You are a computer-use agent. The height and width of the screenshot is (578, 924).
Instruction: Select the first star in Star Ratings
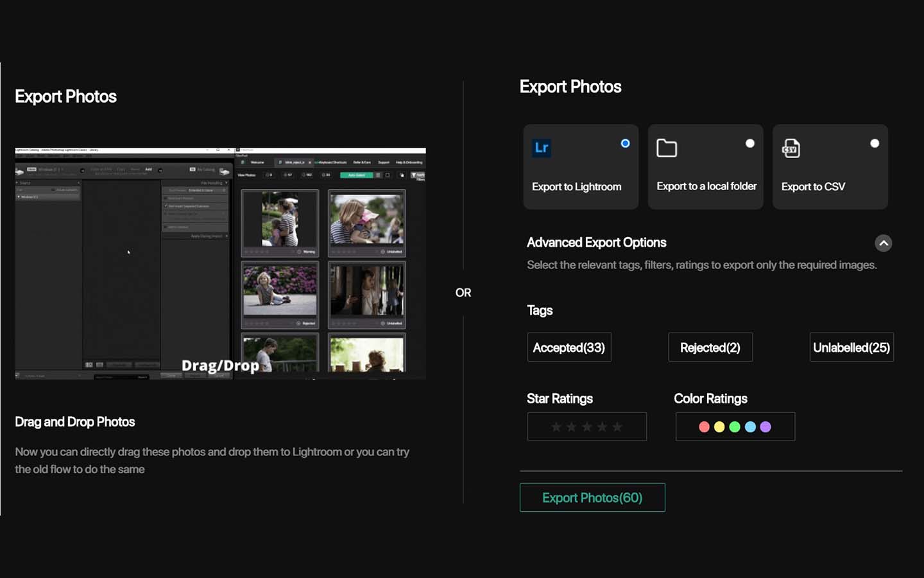click(556, 426)
